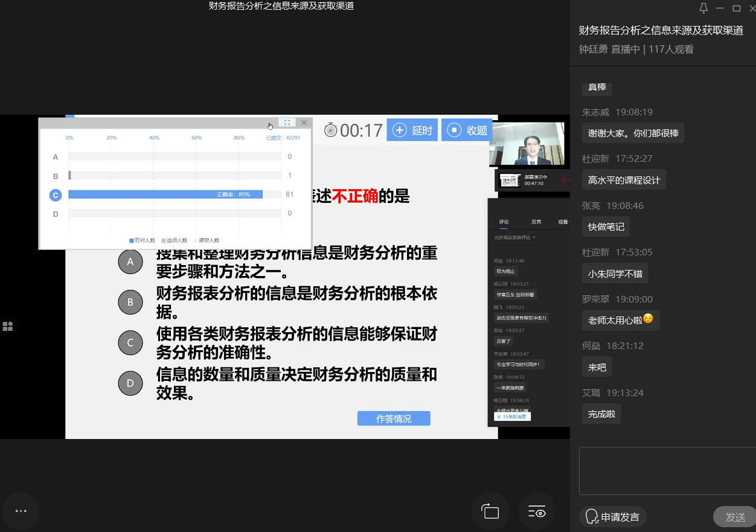Click the 延时 extend time button
The image size is (756, 532).
412,130
